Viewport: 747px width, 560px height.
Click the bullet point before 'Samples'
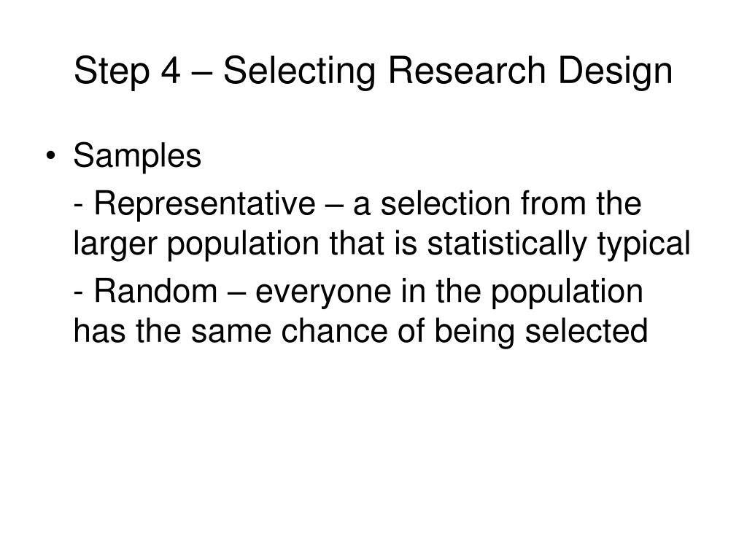(51, 156)
